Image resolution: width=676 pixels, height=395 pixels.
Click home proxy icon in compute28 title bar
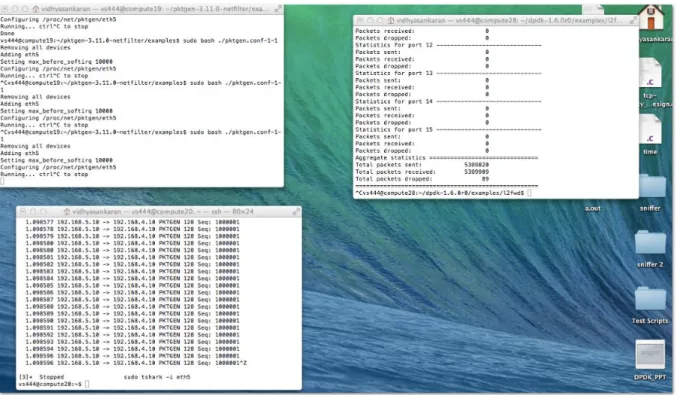tap(391, 20)
